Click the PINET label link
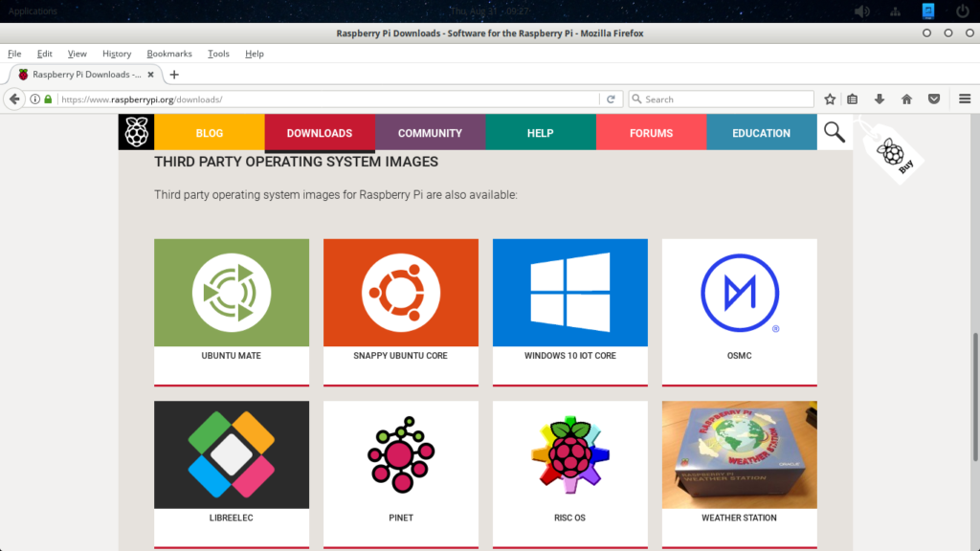 pos(401,518)
